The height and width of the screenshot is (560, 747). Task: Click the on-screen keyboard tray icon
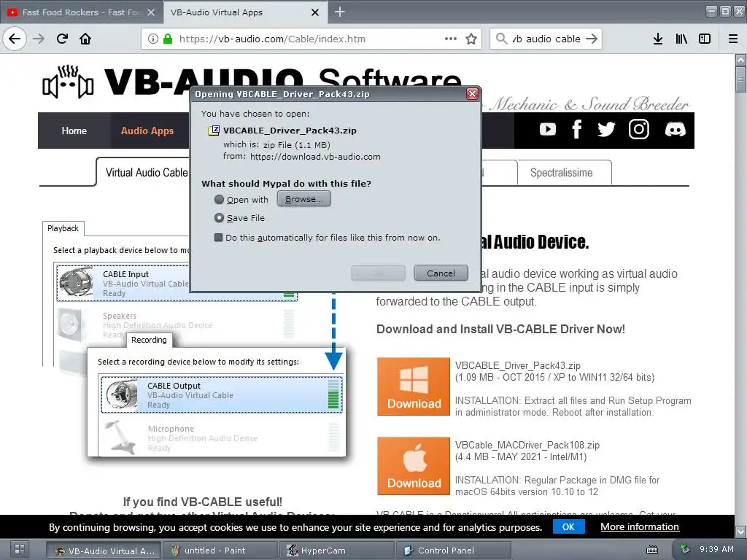pyautogui.click(x=652, y=550)
